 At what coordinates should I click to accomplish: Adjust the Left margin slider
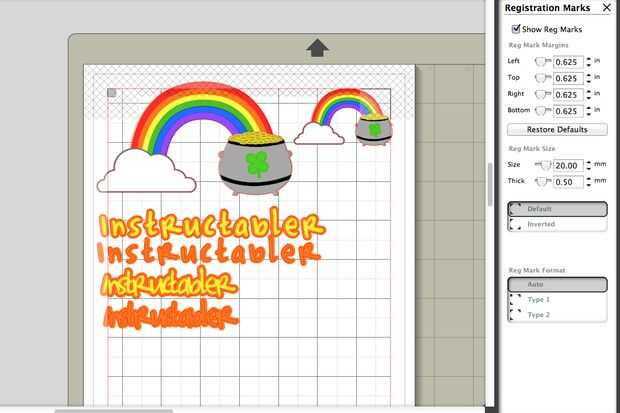[x=542, y=62]
